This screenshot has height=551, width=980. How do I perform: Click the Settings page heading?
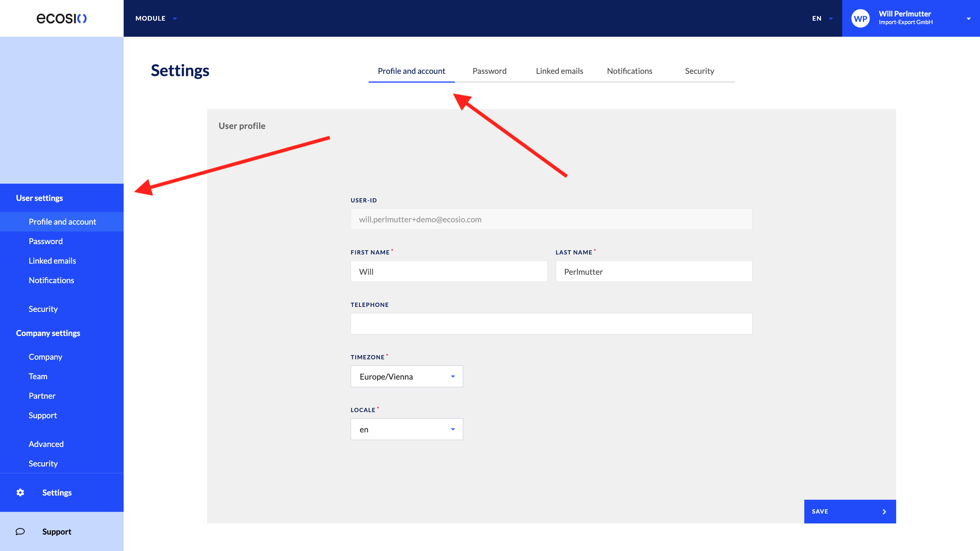180,71
